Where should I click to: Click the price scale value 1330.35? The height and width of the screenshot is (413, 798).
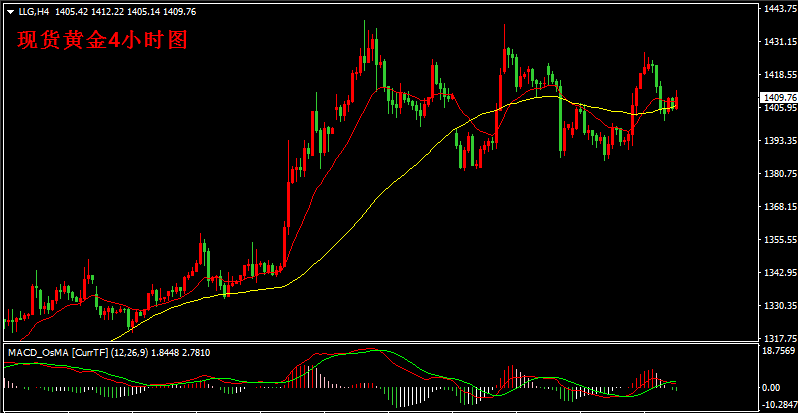coord(780,305)
